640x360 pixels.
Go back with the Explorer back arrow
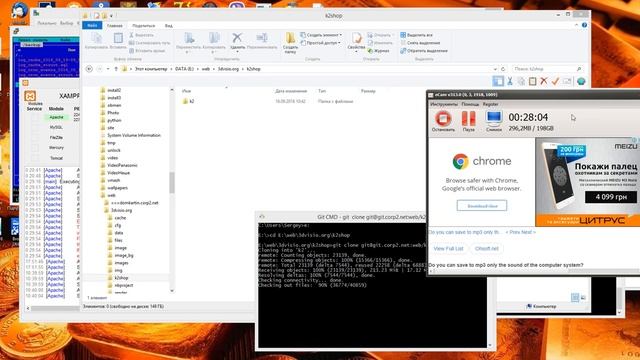pos(89,69)
